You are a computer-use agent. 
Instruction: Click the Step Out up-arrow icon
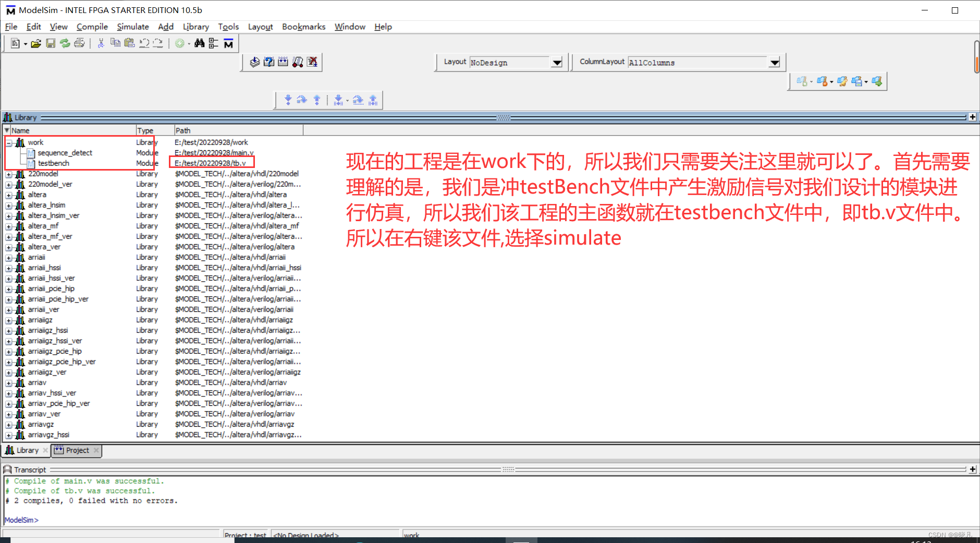(x=316, y=100)
